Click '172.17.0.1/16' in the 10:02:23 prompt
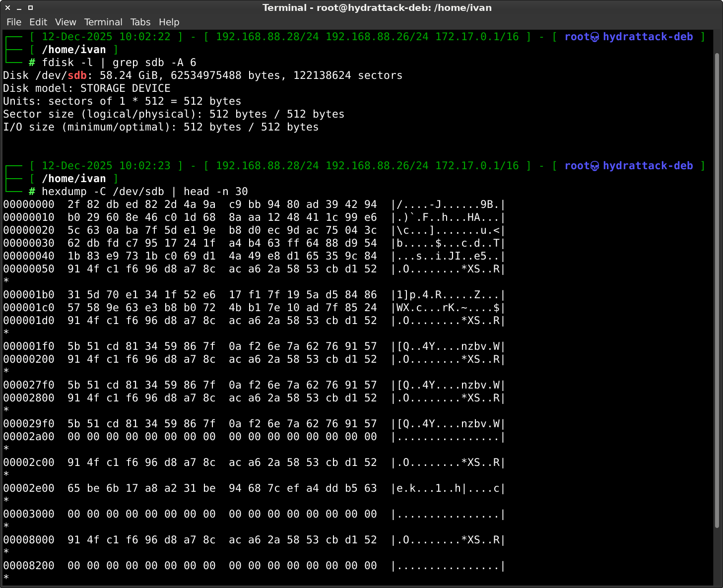The height and width of the screenshot is (588, 723). pos(477,166)
